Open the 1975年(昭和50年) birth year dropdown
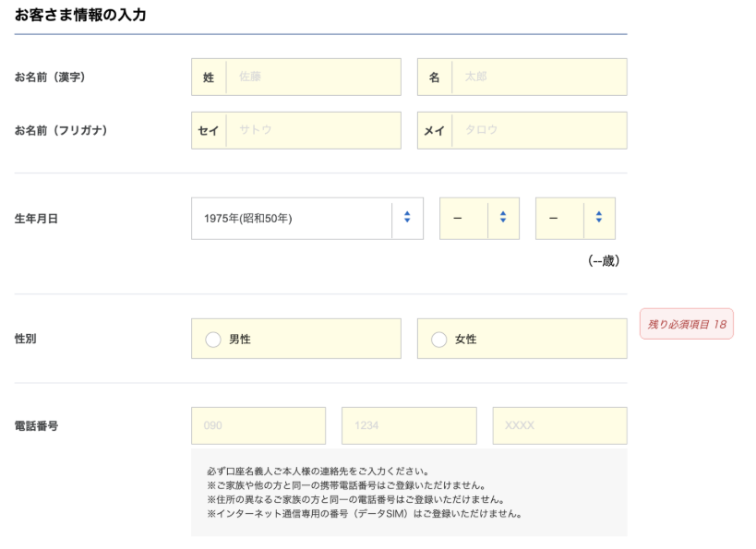This screenshot has height=549, width=756. pos(292,219)
